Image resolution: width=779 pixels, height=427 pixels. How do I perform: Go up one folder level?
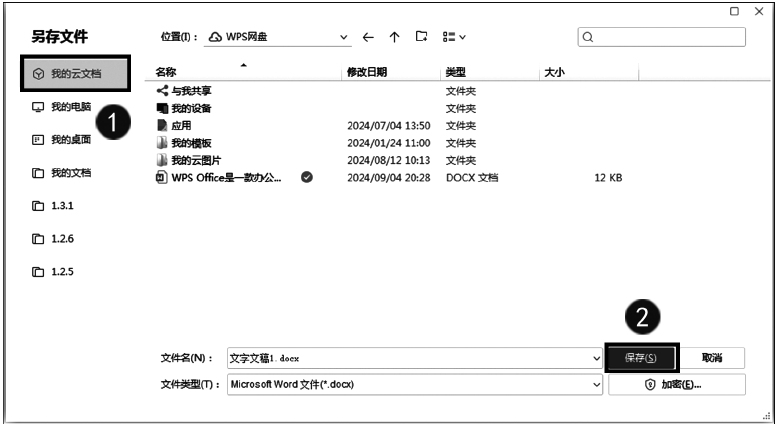[x=395, y=38]
